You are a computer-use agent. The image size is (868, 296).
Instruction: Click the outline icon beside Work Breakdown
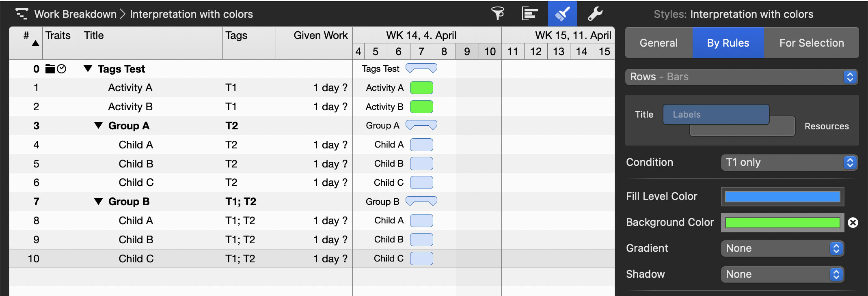[x=22, y=14]
